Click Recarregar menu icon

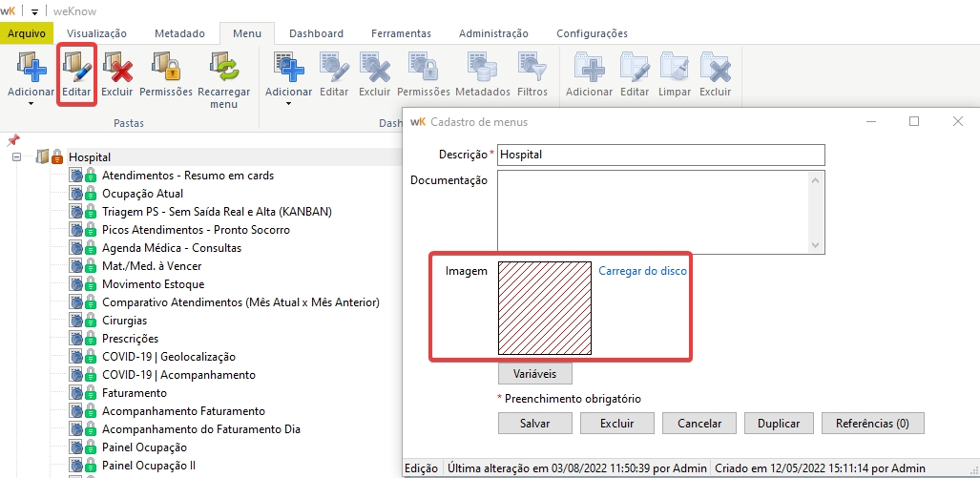tap(223, 68)
